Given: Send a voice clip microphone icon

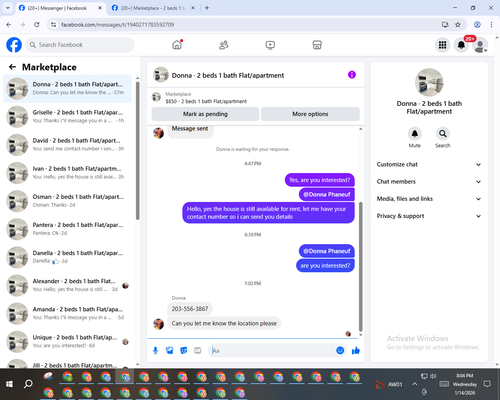Looking at the screenshot, I should [155, 350].
